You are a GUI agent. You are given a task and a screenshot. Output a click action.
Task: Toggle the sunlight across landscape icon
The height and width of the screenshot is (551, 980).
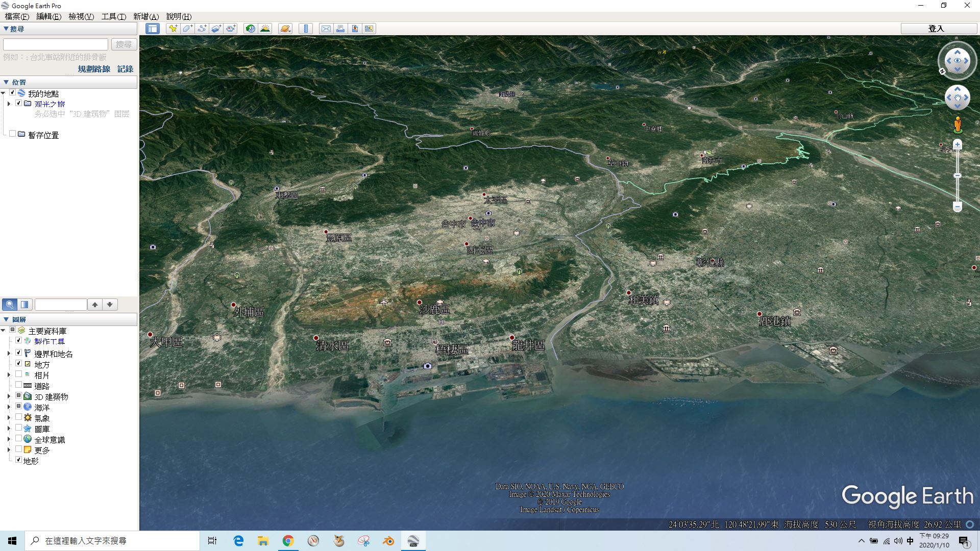(265, 29)
